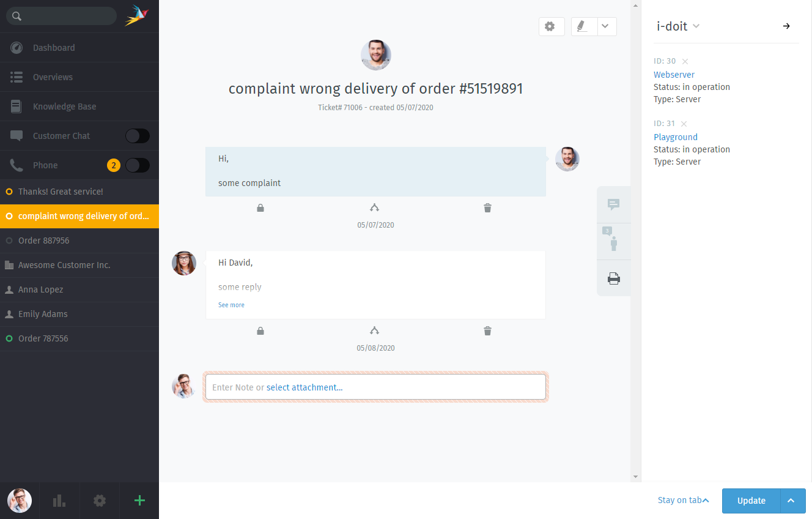The height and width of the screenshot is (519, 812).
Task: Open the ticket conversation bubble icon tab
Action: pos(613,204)
